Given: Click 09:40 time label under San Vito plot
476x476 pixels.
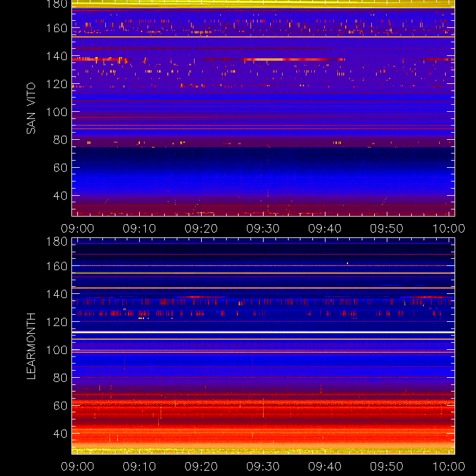Looking at the screenshot, I should [325, 228].
